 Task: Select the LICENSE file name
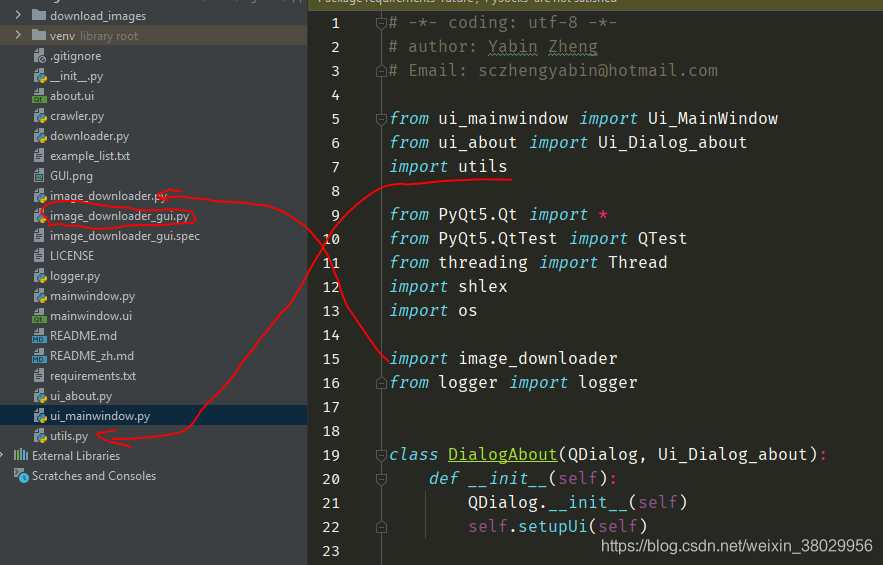(x=72, y=256)
